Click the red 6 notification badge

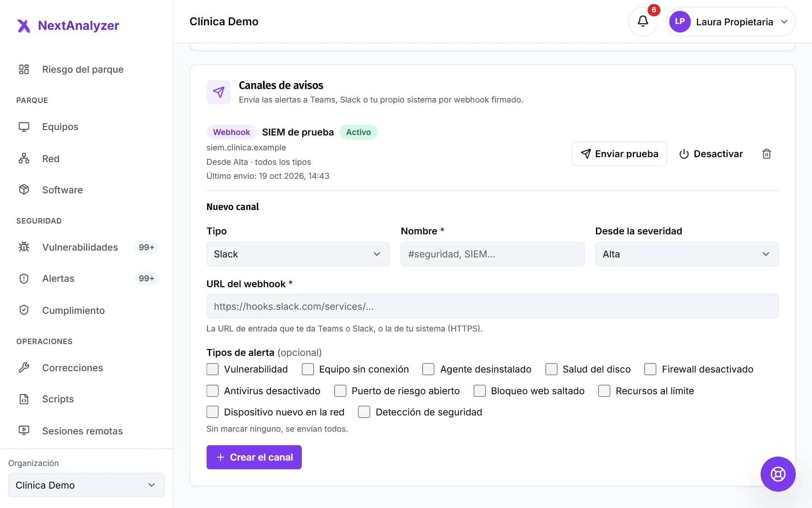(654, 10)
